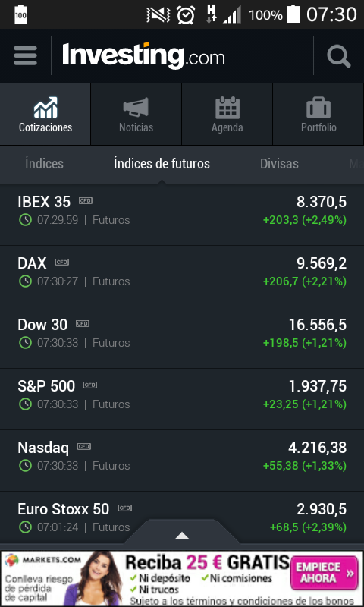This screenshot has height=607, width=364.
Task: Tap the search magnifier icon
Action: click(339, 56)
